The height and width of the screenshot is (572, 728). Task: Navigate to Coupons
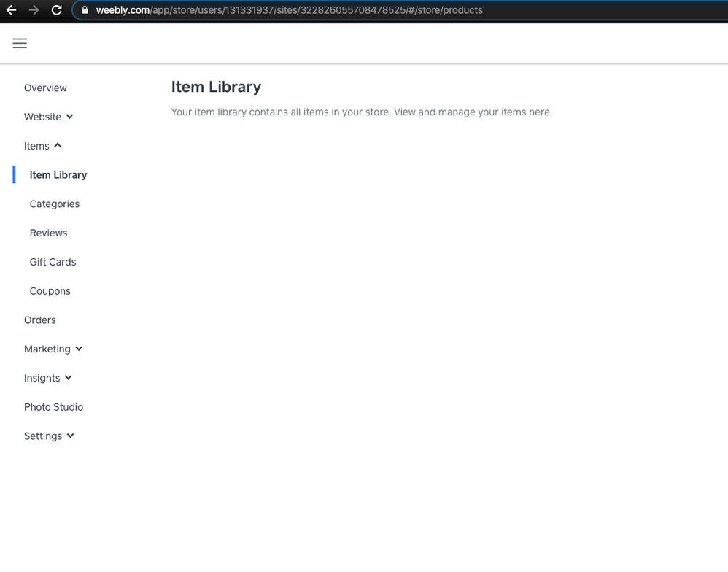50,291
